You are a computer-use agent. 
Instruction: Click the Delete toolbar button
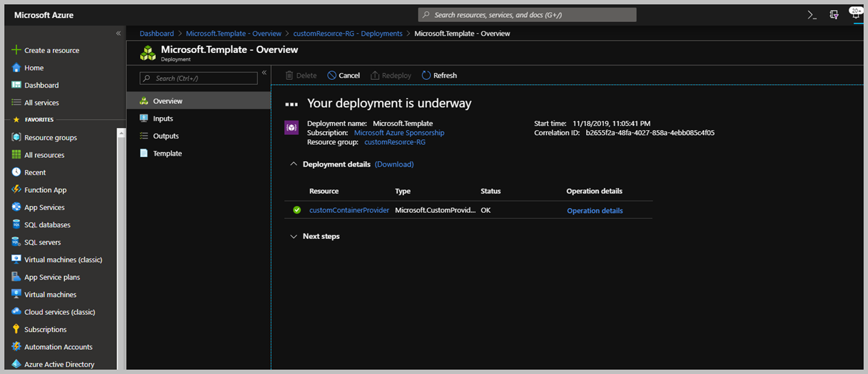pos(301,75)
